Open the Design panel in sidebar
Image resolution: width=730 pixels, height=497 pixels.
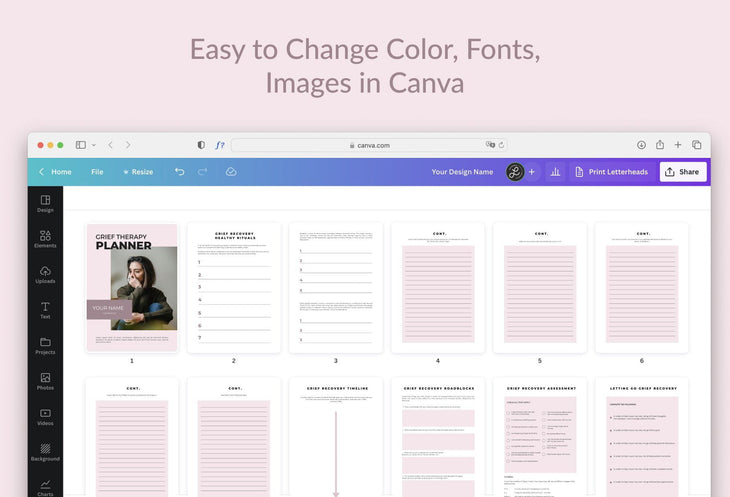pos(45,203)
